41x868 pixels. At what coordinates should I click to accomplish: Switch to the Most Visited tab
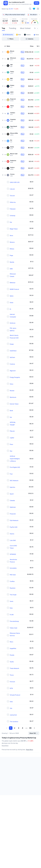click(x=25, y=28)
